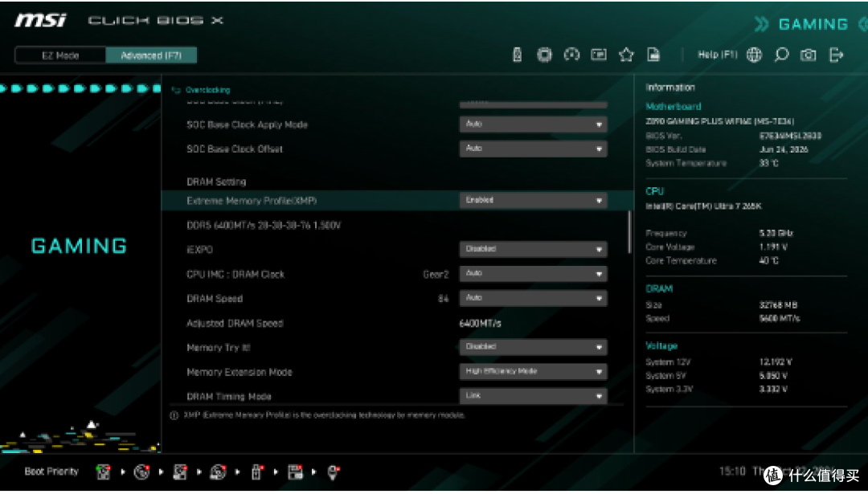Take screenshot with camera icon
This screenshot has height=494, width=868.
point(809,55)
